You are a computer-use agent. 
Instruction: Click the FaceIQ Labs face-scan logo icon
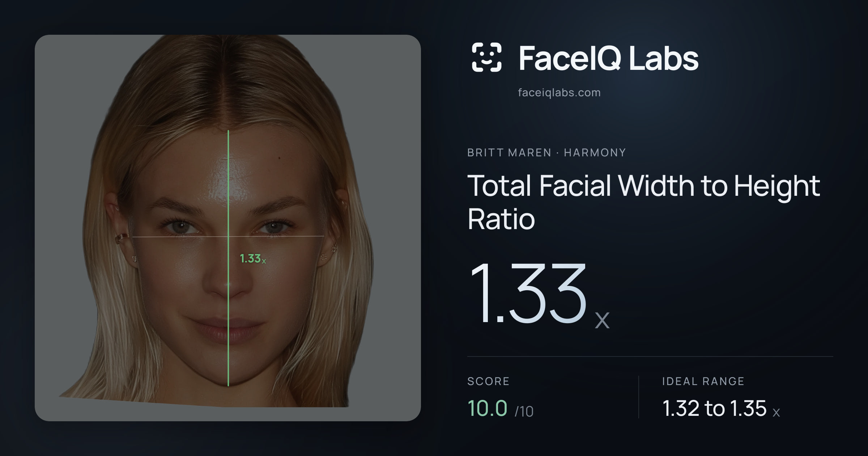487,57
